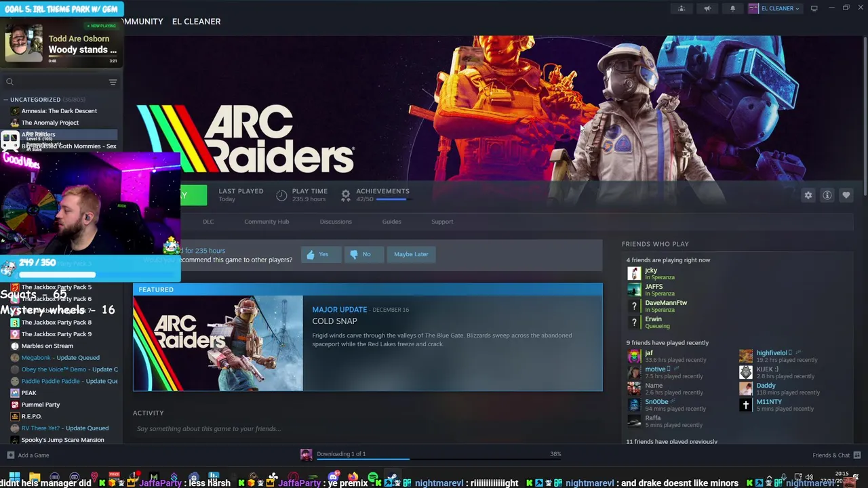The image size is (868, 488).
Task: Click Raffa's friend avatar
Action: click(x=634, y=421)
